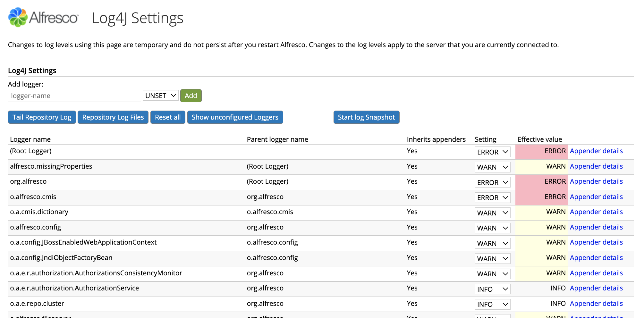Click the Log4J Settings page title
The image size is (644, 318).
[138, 18]
